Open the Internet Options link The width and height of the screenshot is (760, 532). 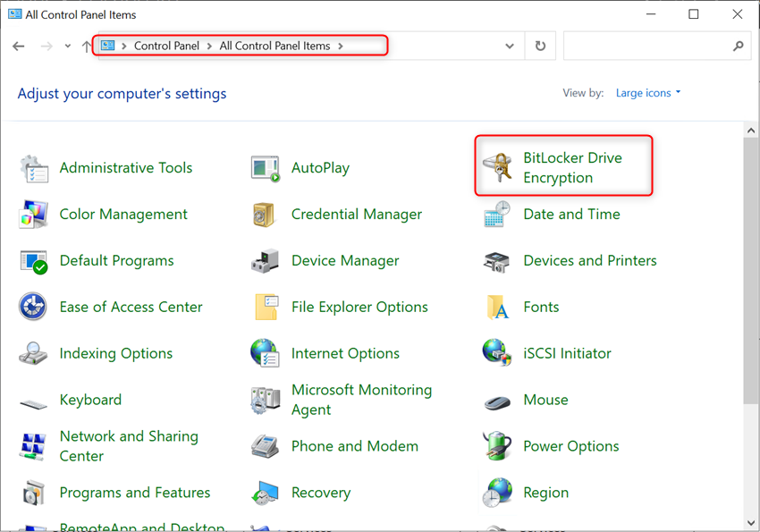(x=345, y=353)
